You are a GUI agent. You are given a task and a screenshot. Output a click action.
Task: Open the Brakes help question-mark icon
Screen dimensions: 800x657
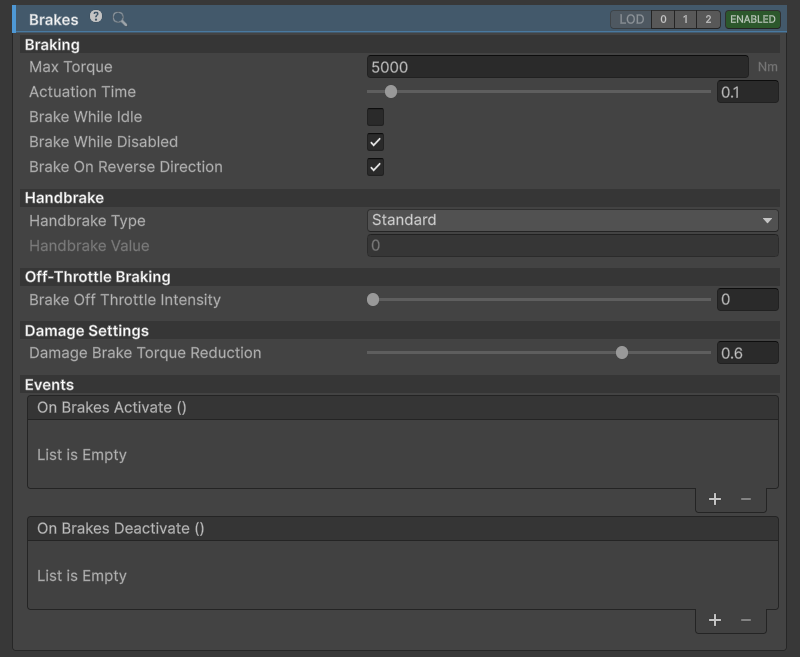(95, 17)
